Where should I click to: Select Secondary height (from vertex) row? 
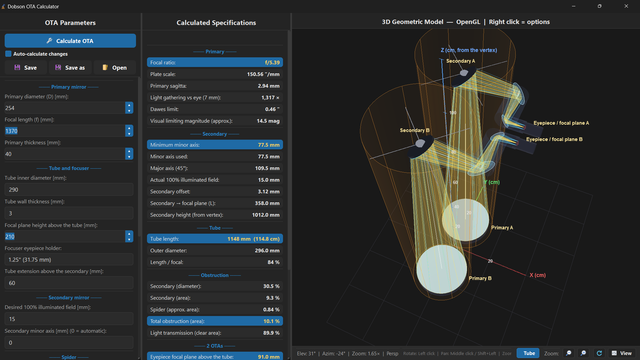215,215
